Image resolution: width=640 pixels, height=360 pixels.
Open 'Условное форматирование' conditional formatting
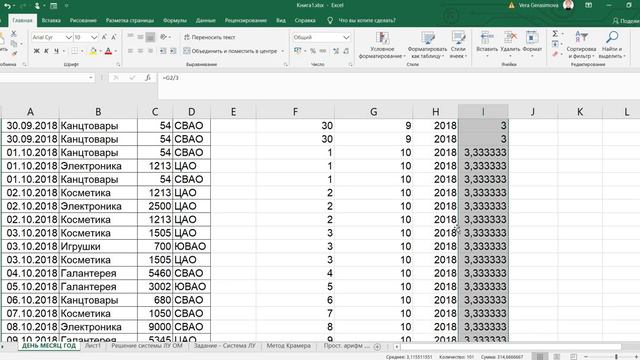coord(382,45)
